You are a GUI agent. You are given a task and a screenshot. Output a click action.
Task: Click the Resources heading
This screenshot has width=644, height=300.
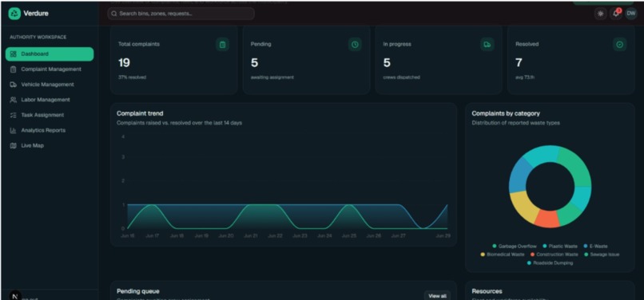coord(487,291)
